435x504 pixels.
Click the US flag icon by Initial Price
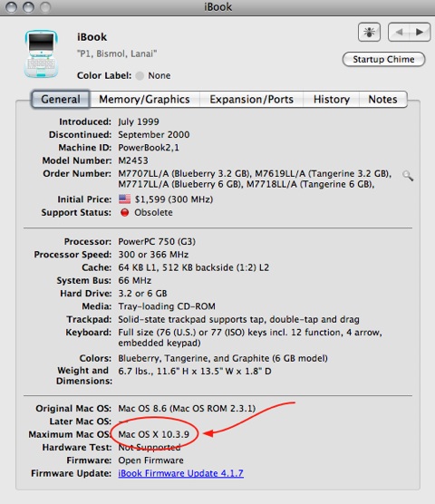click(x=125, y=199)
